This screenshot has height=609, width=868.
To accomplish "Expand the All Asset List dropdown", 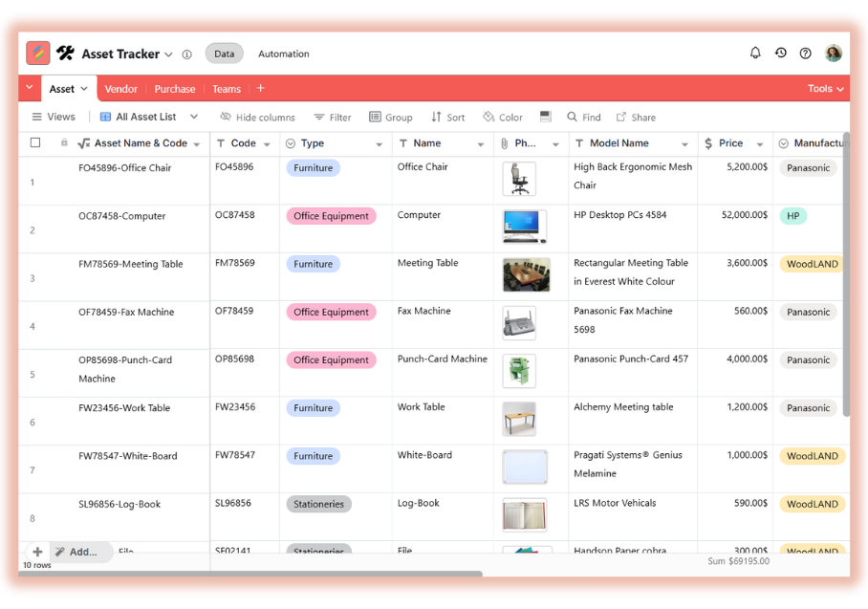I will pyautogui.click(x=193, y=117).
